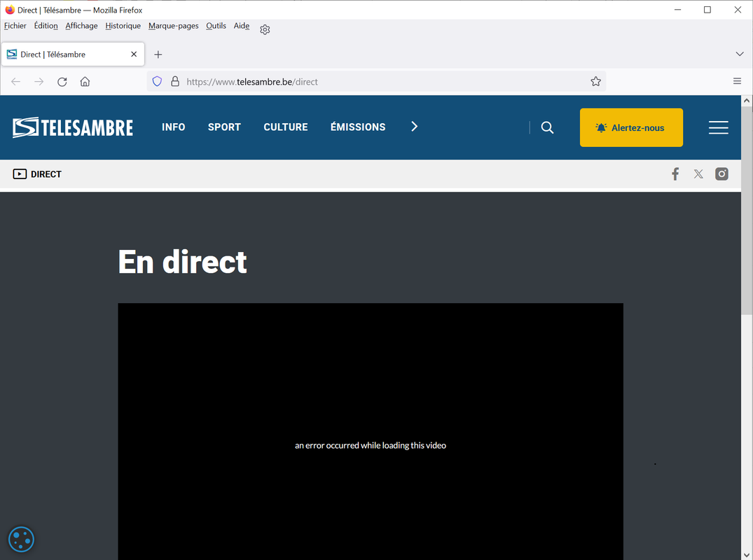Open the site search magnifier
The width and height of the screenshot is (753, 560).
[547, 127]
